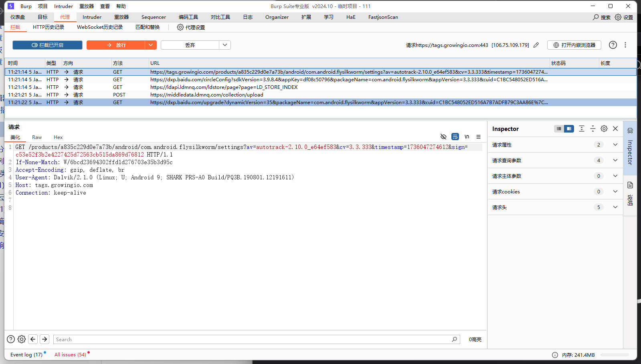Toggle hide non-printable characters eye icon

[x=443, y=137]
